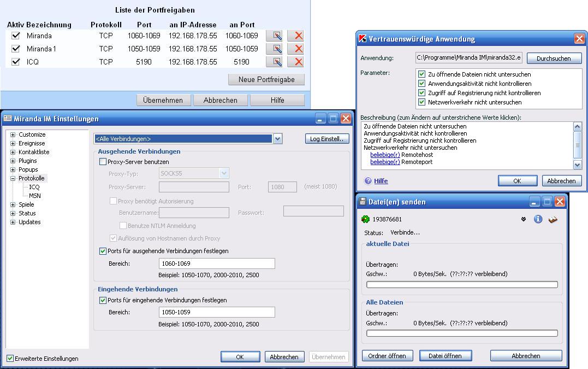Click Abbrechen in Miranda IM settings
This screenshot has width=588, height=369.
[x=284, y=356]
